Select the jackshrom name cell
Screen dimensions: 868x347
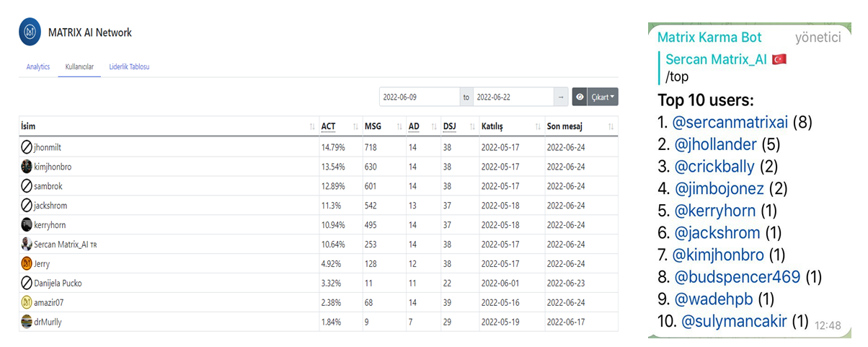pyautogui.click(x=169, y=206)
